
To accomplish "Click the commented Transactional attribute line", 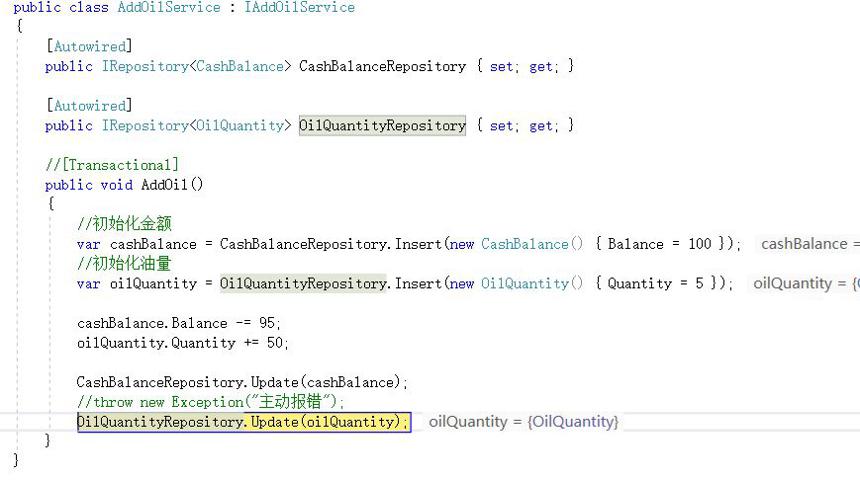I will point(112,165).
